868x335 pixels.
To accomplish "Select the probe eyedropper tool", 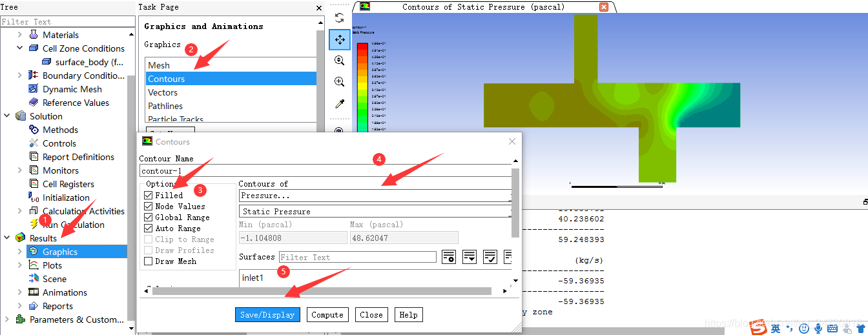I will [340, 103].
